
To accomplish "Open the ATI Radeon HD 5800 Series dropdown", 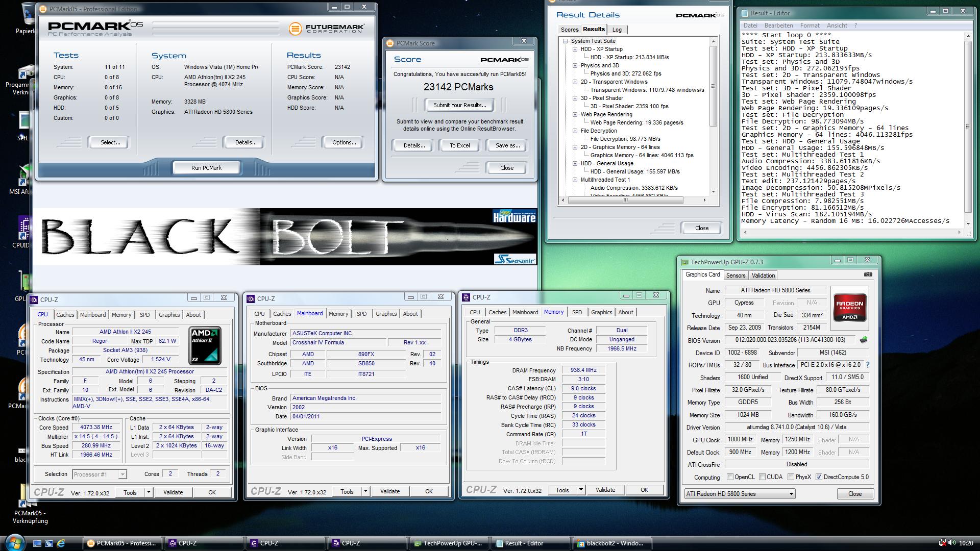I will (x=740, y=494).
